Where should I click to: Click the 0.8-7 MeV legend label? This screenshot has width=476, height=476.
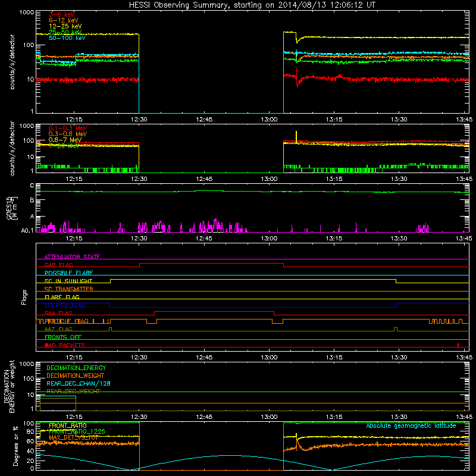point(65,140)
